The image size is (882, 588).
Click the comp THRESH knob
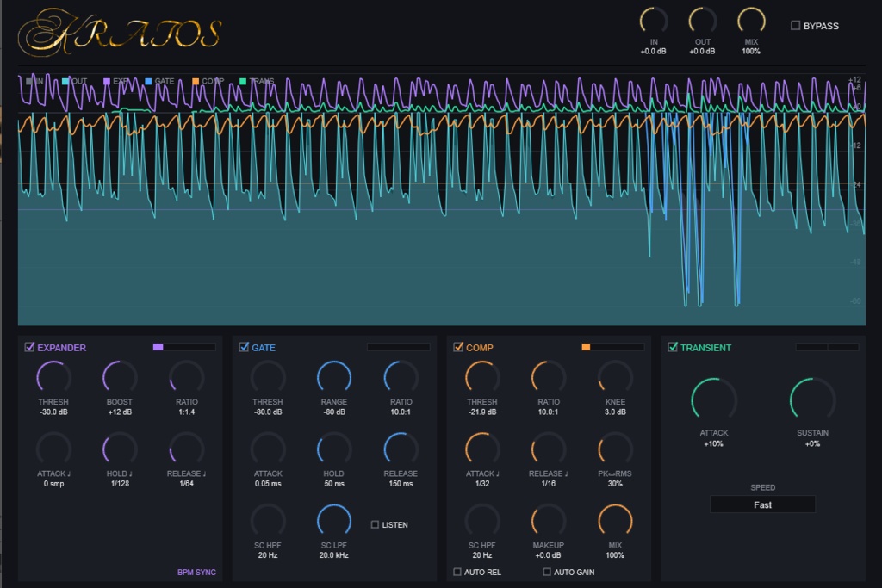(x=482, y=377)
